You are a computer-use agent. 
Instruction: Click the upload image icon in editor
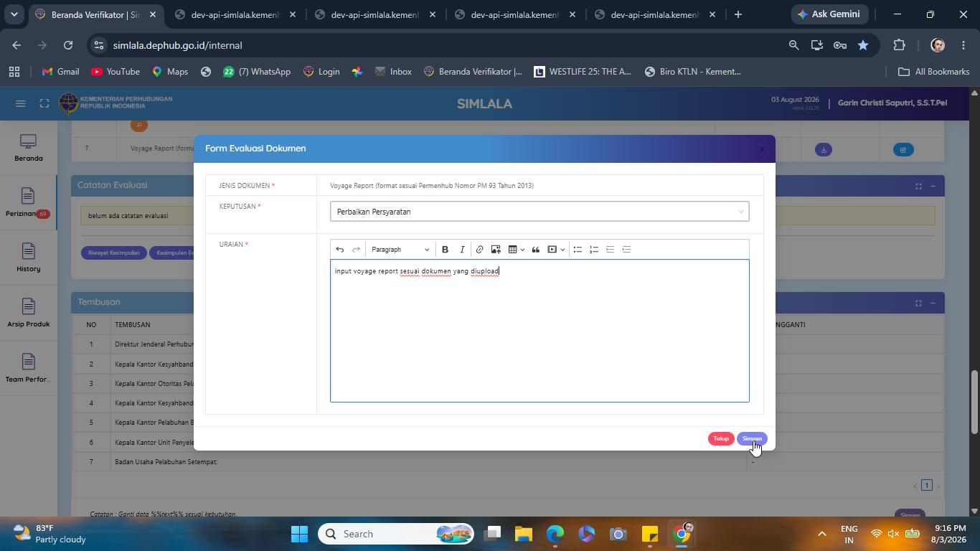496,250
